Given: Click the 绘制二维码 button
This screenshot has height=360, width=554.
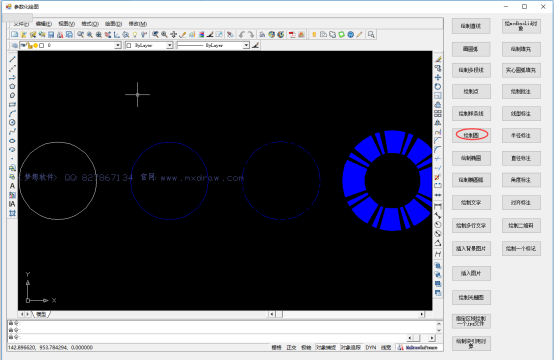Looking at the screenshot, I should pyautogui.click(x=521, y=225).
